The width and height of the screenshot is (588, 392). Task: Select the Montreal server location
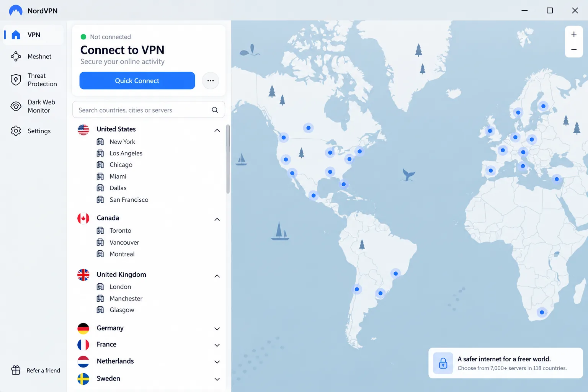click(122, 254)
